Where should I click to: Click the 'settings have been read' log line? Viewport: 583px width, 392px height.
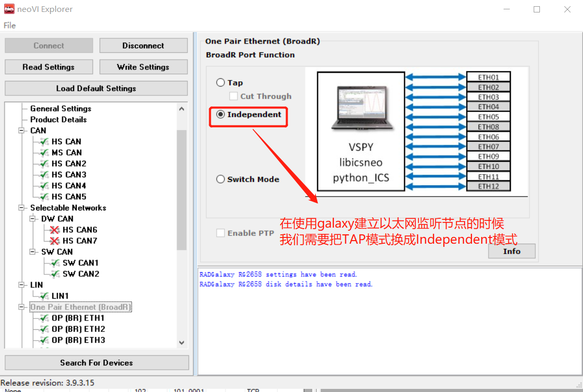278,275
